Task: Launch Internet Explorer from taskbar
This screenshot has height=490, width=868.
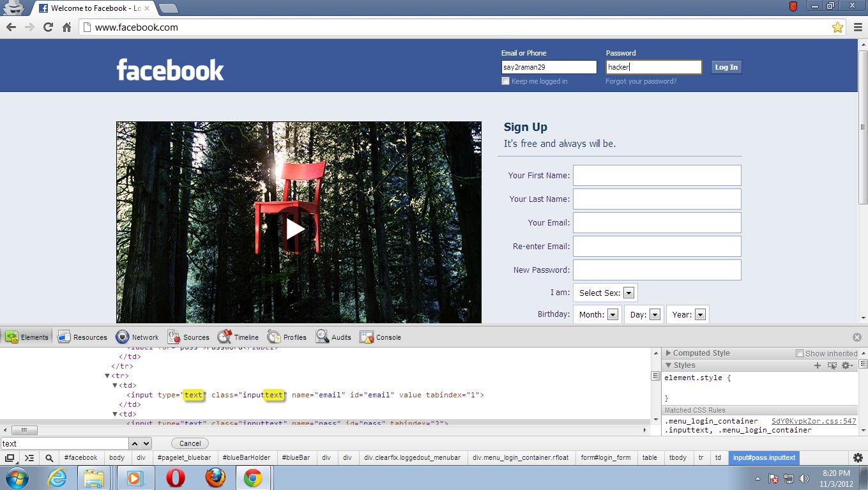Action: point(57,478)
